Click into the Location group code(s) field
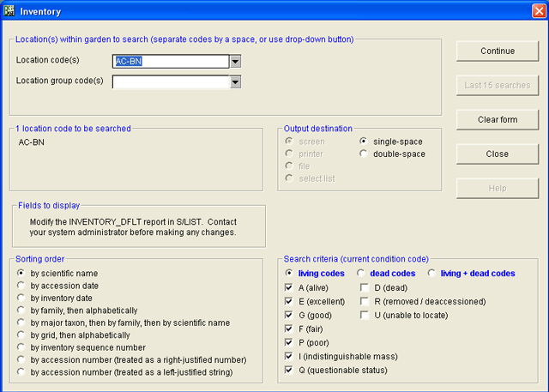The image size is (549, 392). pyautogui.click(x=171, y=82)
